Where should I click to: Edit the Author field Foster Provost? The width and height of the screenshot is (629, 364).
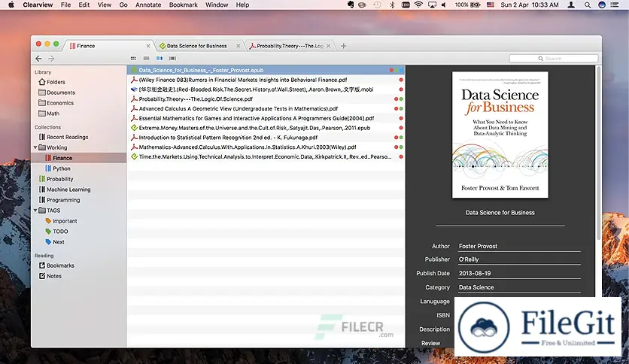tap(519, 246)
